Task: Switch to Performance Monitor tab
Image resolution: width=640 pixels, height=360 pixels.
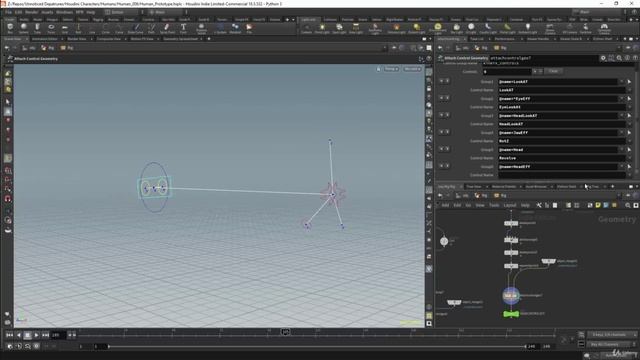Action: click(504, 39)
